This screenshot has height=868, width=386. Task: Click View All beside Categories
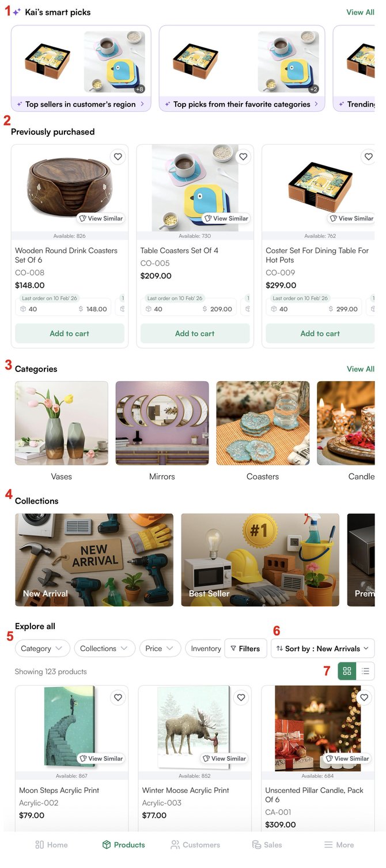361,369
